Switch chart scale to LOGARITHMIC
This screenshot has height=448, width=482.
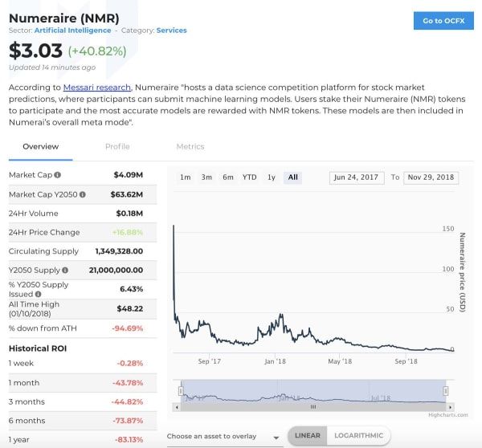pos(359,435)
